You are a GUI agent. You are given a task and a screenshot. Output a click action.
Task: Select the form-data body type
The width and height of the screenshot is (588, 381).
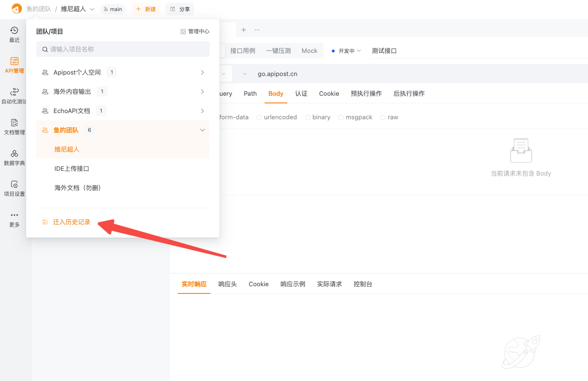point(234,117)
